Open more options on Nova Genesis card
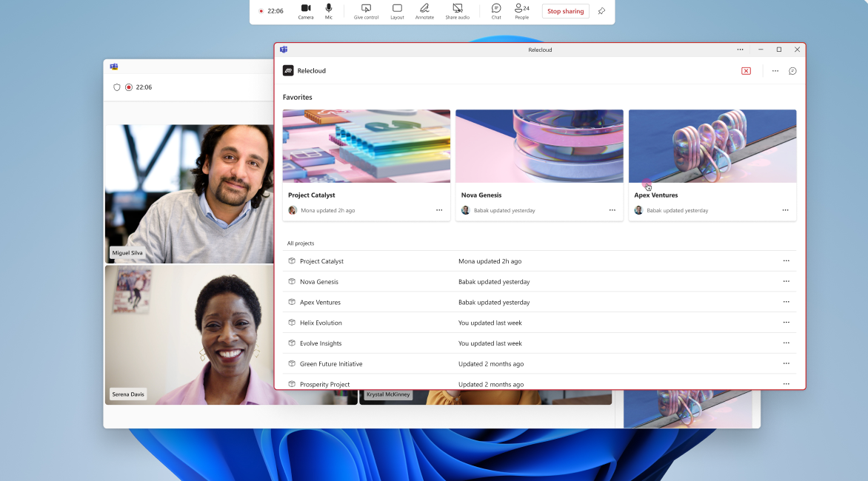Viewport: 868px width, 481px height. pyautogui.click(x=612, y=210)
